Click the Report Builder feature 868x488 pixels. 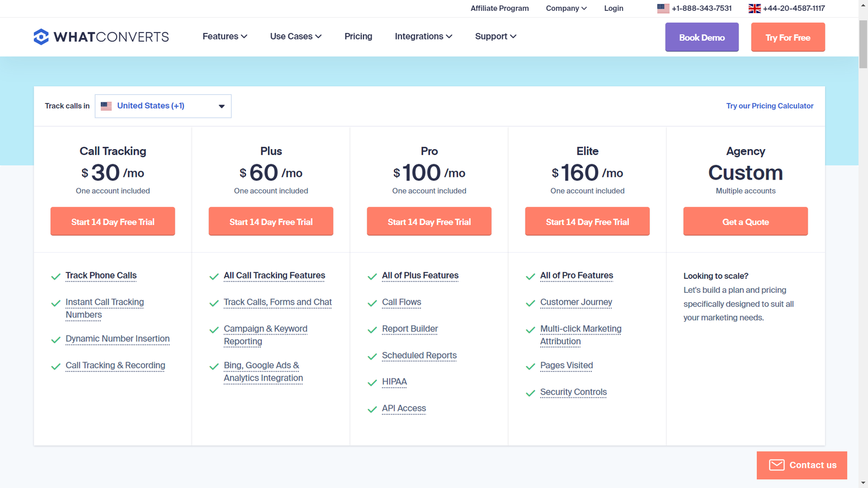coord(410,329)
